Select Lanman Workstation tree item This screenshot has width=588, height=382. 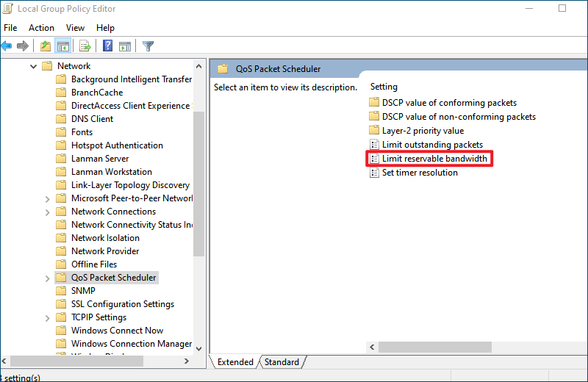click(x=112, y=172)
